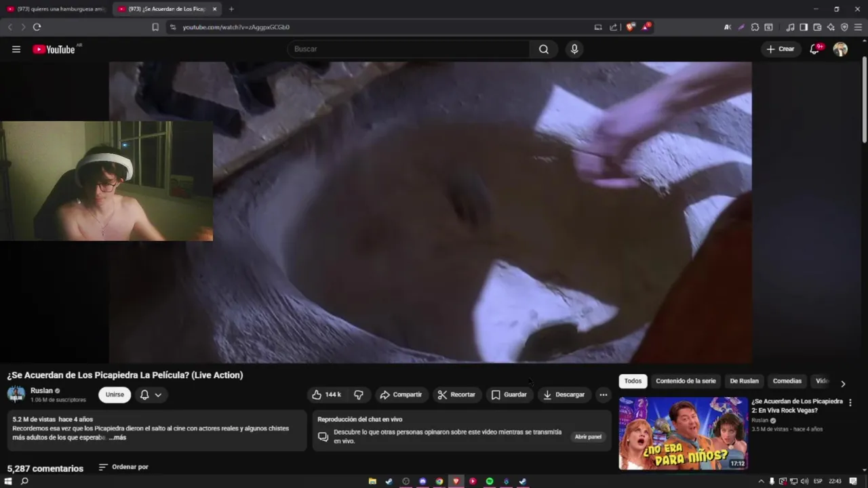Close the Picapiedra browser tab
The image size is (868, 488).
[215, 9]
